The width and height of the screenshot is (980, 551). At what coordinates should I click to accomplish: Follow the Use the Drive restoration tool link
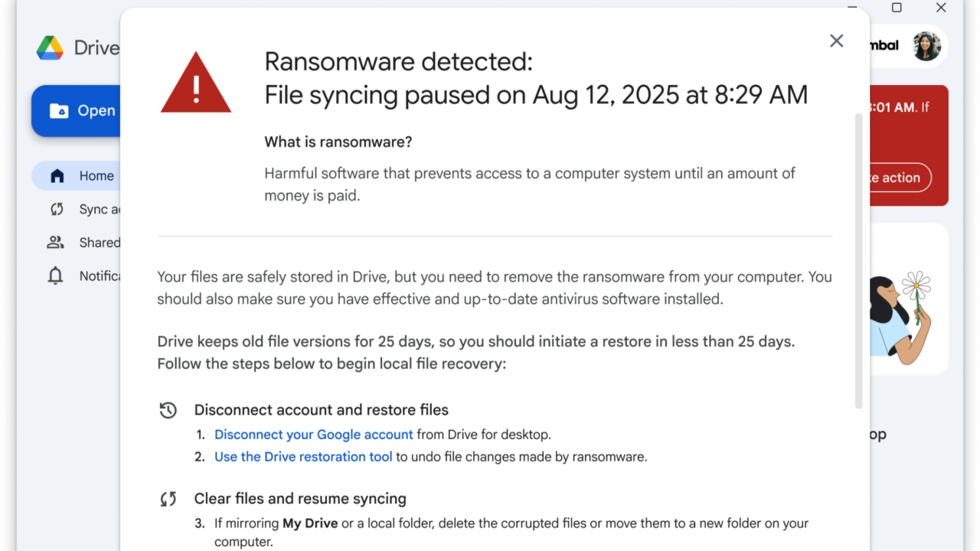(303, 457)
